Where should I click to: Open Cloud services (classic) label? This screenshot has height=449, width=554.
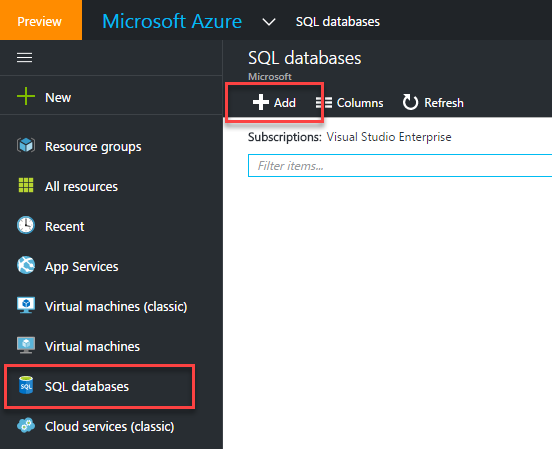coord(110,427)
